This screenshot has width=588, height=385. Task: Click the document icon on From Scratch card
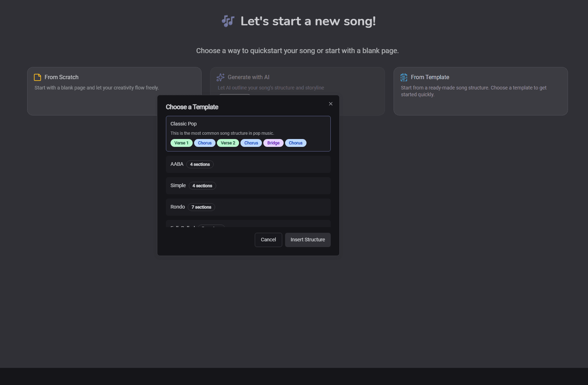pyautogui.click(x=37, y=77)
